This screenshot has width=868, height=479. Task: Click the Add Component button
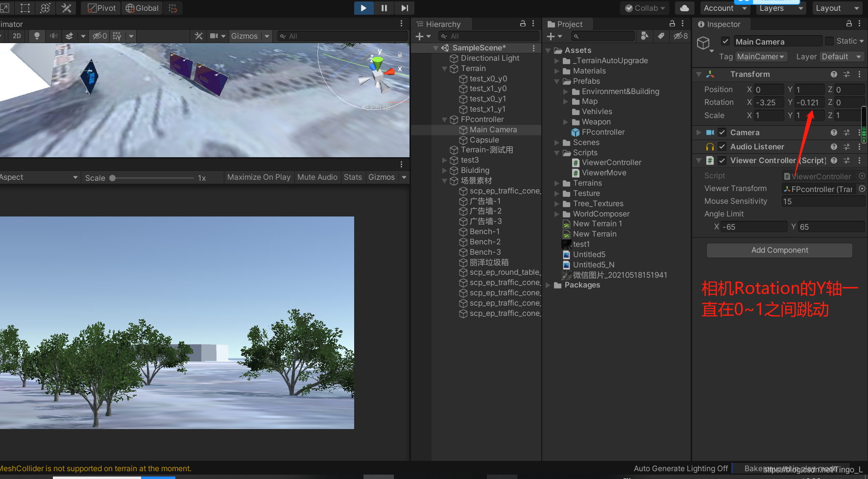[x=779, y=250]
